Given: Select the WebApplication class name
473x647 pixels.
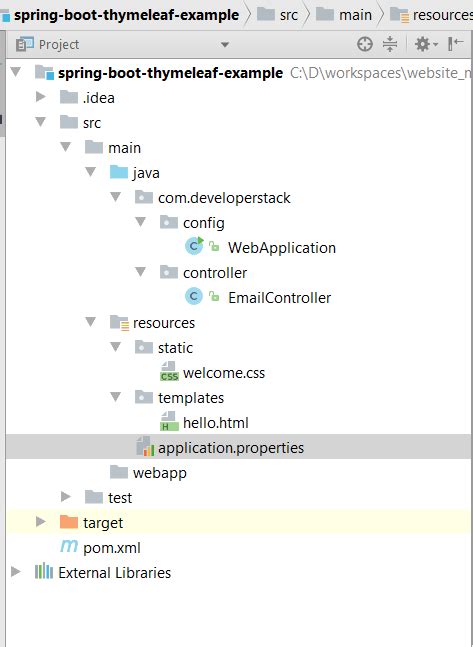Looking at the screenshot, I should pos(282,248).
